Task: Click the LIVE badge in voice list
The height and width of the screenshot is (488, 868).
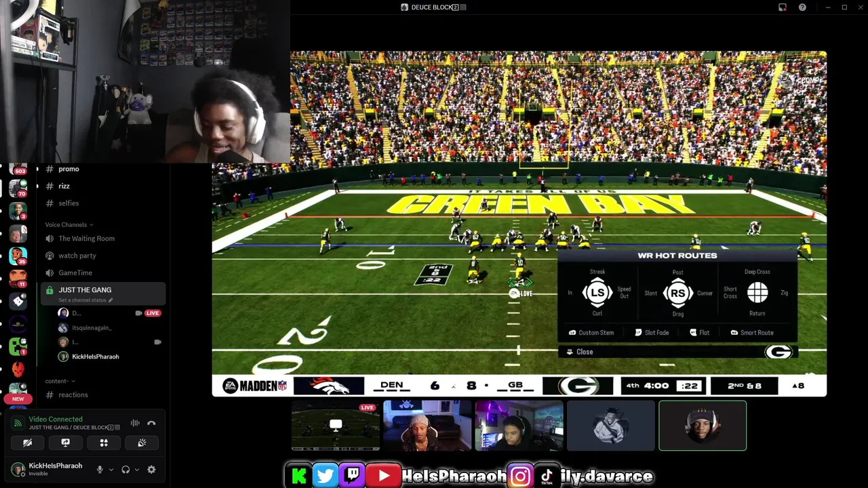Action: [153, 313]
